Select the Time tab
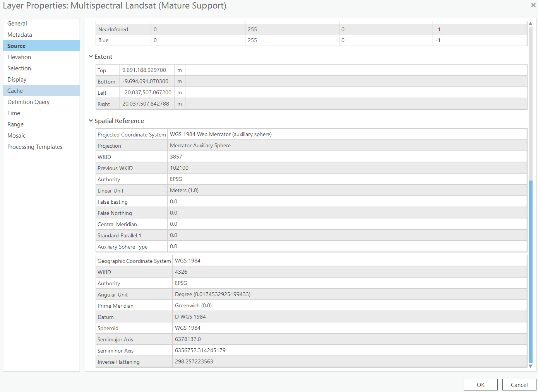The width and height of the screenshot is (538, 392). pyautogui.click(x=14, y=113)
